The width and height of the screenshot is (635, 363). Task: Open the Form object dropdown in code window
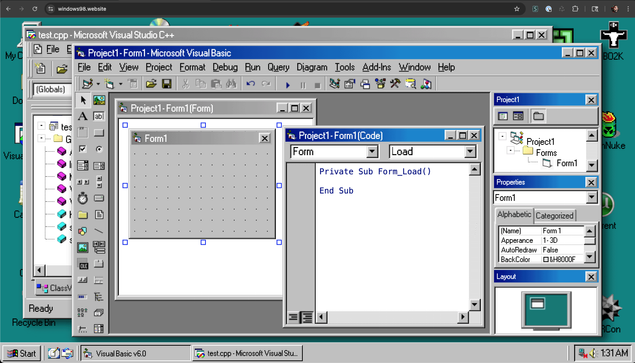coord(372,152)
